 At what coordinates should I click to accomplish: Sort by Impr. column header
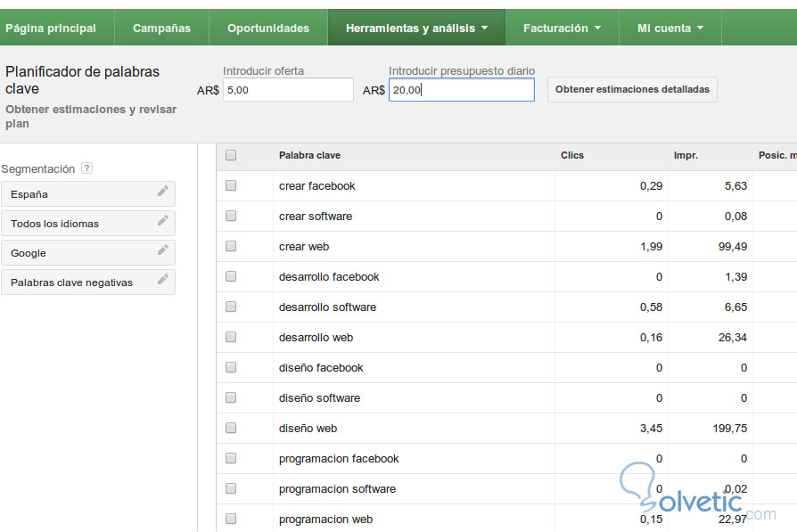[686, 155]
